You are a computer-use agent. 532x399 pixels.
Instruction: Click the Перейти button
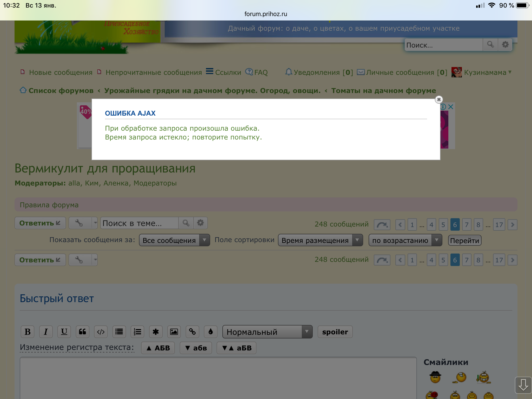pyautogui.click(x=464, y=241)
